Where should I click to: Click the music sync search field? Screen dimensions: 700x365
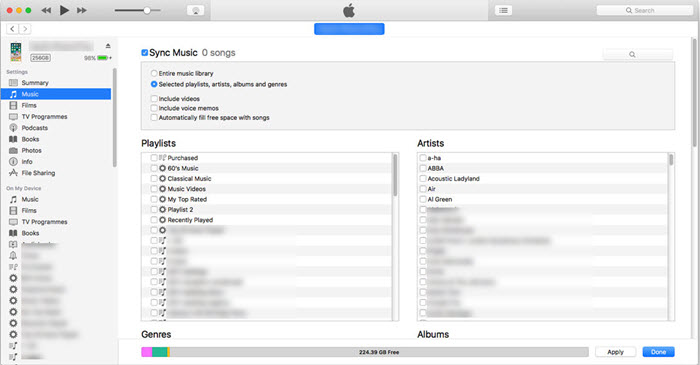point(638,54)
